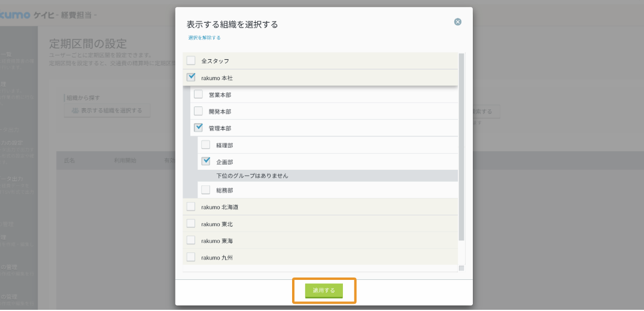Collapse the rakumo 本社 row label

217,78
